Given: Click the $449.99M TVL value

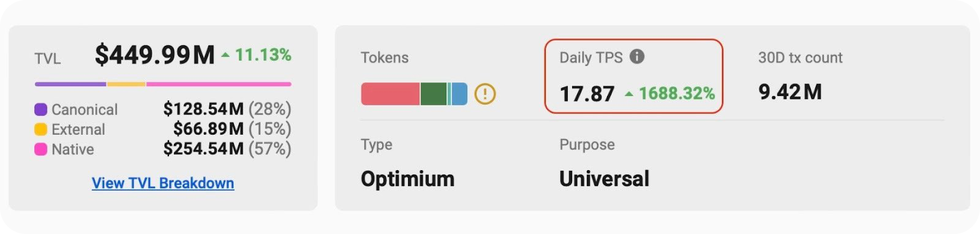Looking at the screenshot, I should (155, 55).
